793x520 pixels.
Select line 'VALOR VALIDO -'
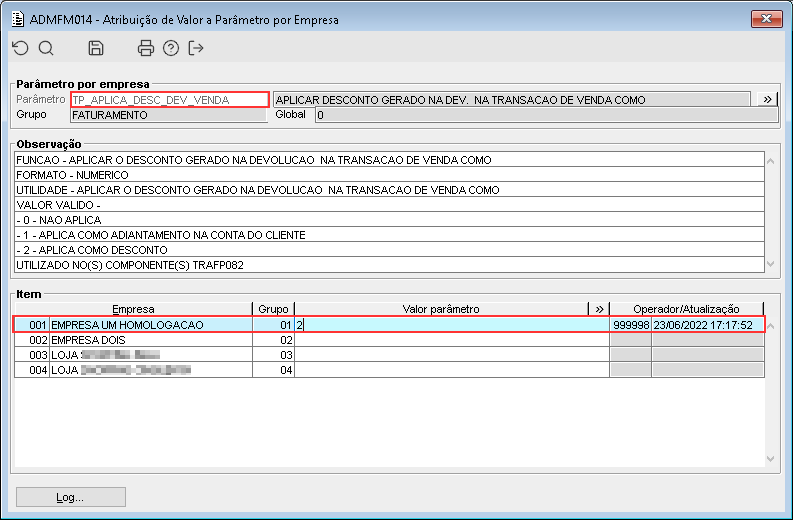(x=389, y=205)
